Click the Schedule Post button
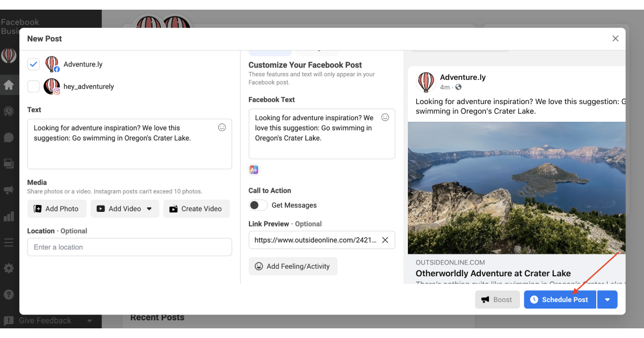Screen dimensions: 644x338 (x=560, y=300)
